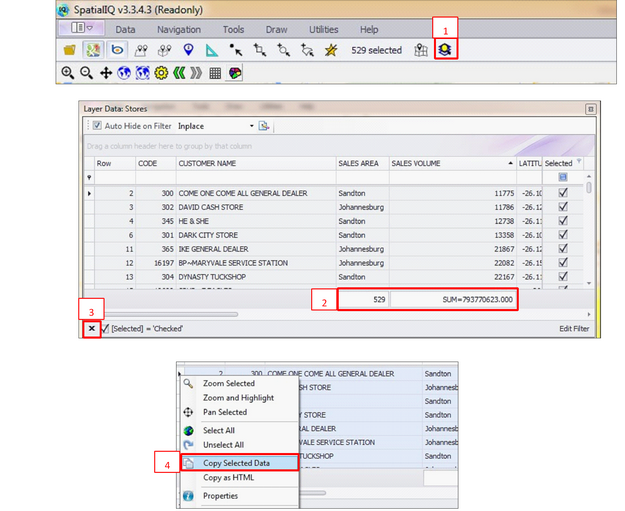625x511 pixels.
Task: Click the zoom in magnifier icon
Action: pyautogui.click(x=68, y=73)
